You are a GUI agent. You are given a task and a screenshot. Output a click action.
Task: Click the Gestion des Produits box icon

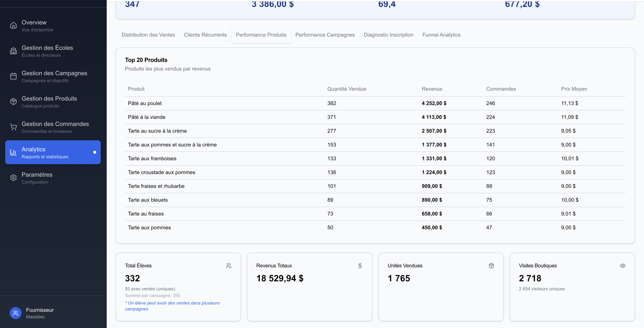(13, 101)
